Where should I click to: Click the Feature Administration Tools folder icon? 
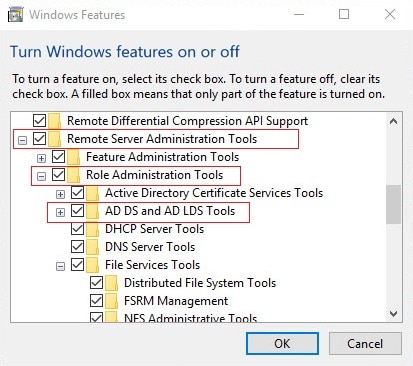point(73,157)
